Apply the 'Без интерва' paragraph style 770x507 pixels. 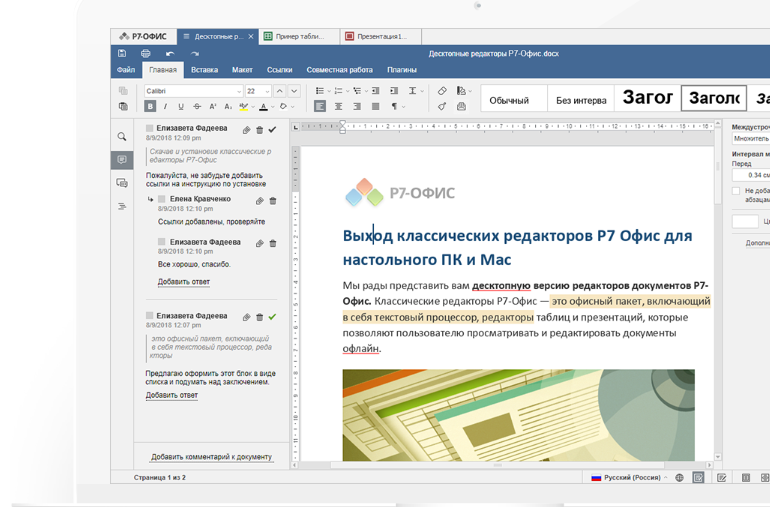[x=581, y=100]
